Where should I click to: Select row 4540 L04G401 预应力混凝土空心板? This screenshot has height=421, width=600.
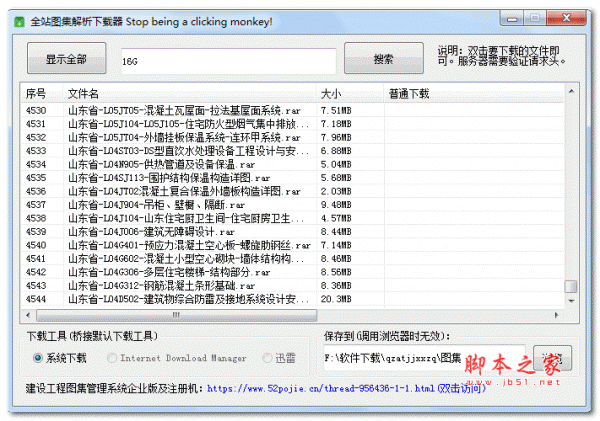[293, 245]
